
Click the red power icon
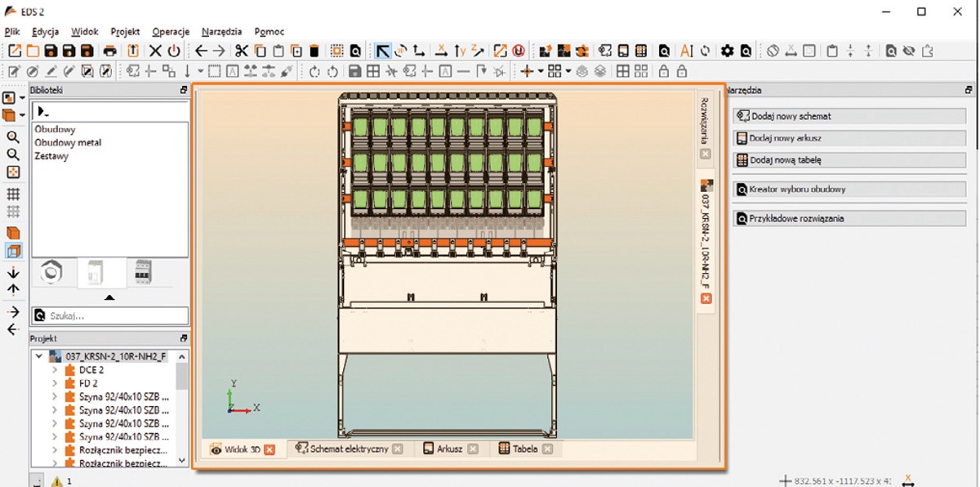(x=174, y=51)
